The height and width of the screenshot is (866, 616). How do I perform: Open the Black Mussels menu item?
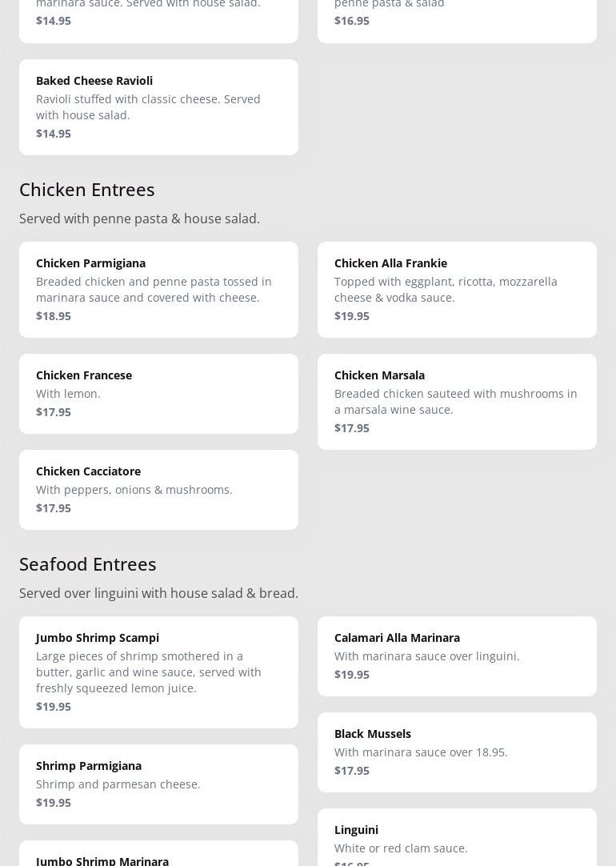click(457, 752)
